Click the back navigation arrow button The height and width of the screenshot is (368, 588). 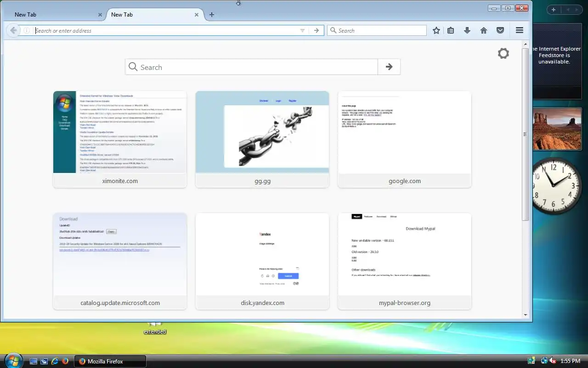tap(13, 30)
